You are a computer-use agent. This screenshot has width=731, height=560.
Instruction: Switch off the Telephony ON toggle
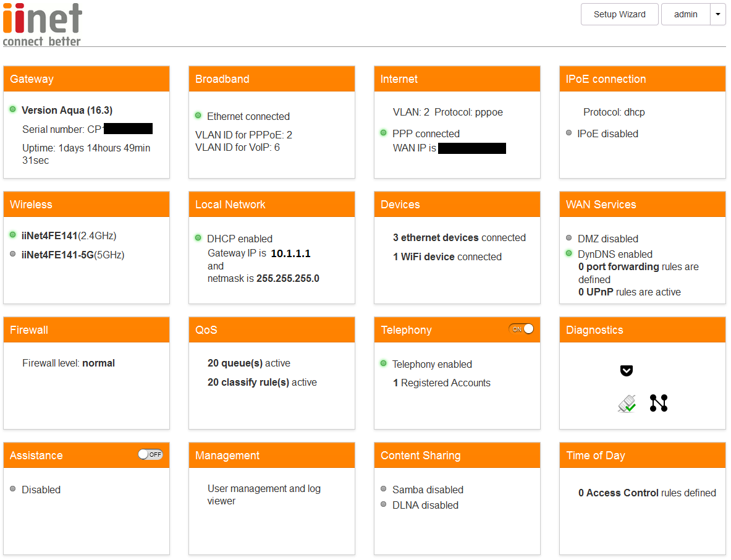pos(521,329)
